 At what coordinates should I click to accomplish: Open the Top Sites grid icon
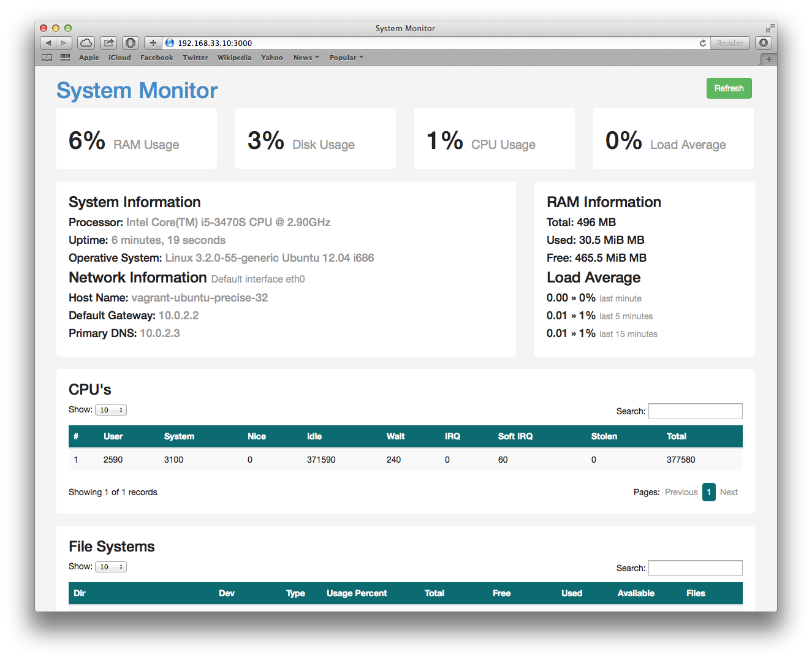click(x=65, y=58)
